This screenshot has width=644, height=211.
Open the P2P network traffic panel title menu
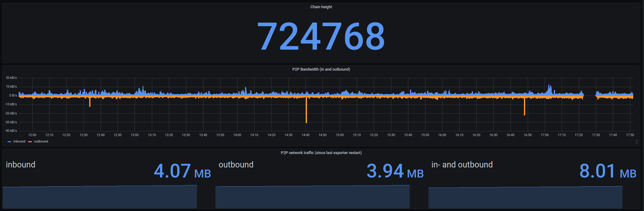(x=321, y=153)
